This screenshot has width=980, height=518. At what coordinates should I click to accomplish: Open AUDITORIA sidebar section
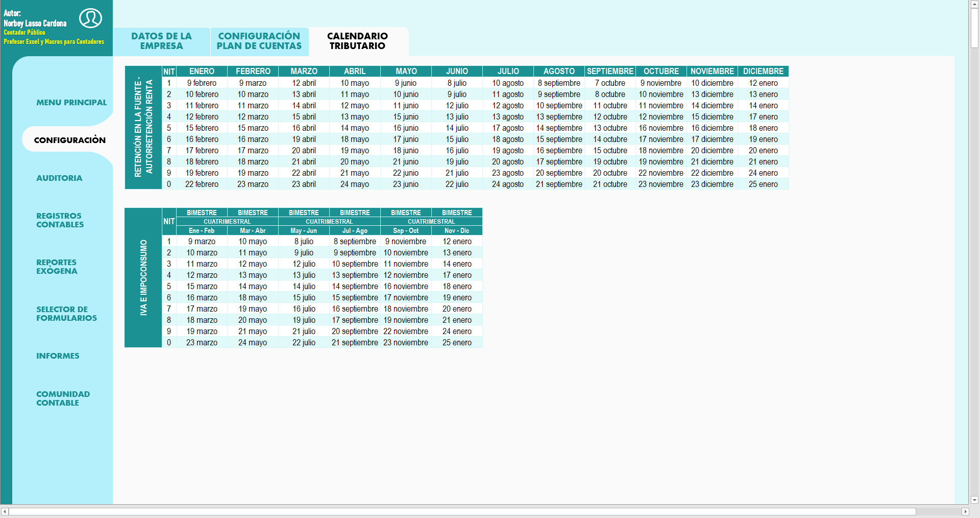59,178
